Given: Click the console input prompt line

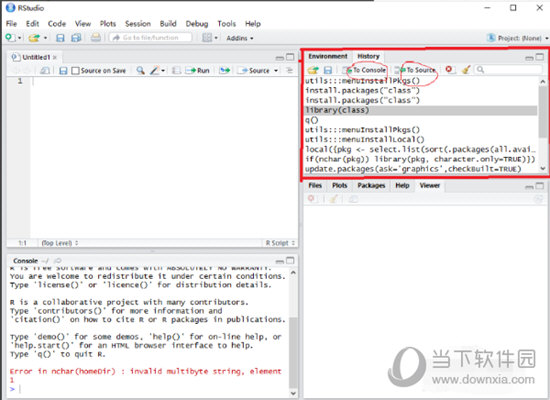Looking at the screenshot, I should pos(149,389).
